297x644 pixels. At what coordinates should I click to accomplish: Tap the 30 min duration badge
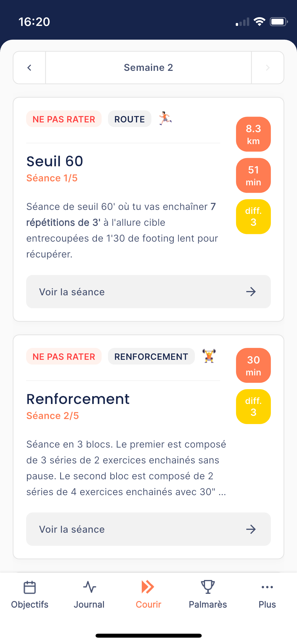tap(253, 365)
